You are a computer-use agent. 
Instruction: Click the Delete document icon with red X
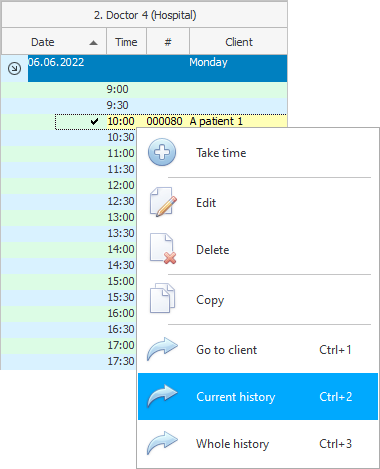click(x=163, y=249)
